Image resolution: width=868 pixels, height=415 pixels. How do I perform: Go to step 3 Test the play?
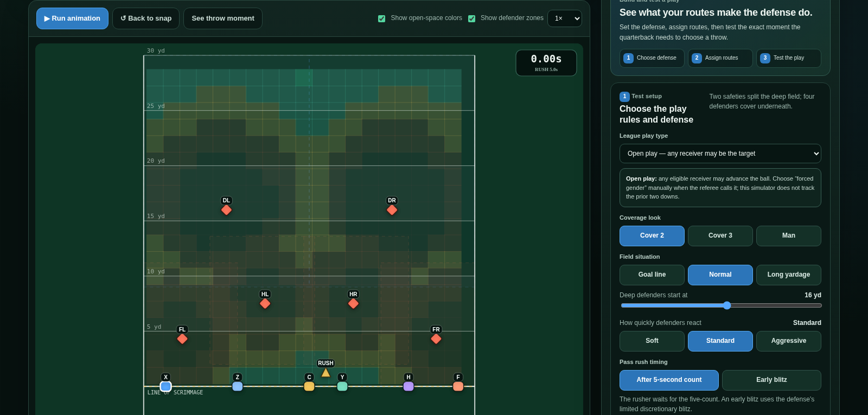pos(789,58)
